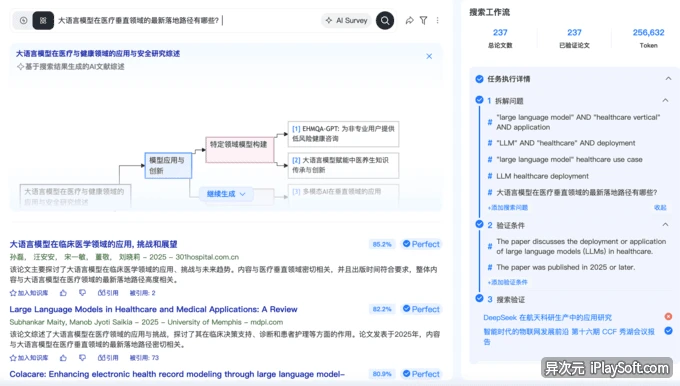Select query "large language model" healthcare use case
This screenshot has height=386, width=680.
coord(569,160)
